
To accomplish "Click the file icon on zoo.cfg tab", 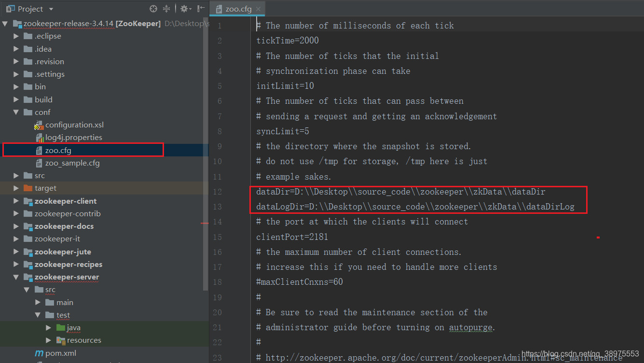I will tap(219, 9).
